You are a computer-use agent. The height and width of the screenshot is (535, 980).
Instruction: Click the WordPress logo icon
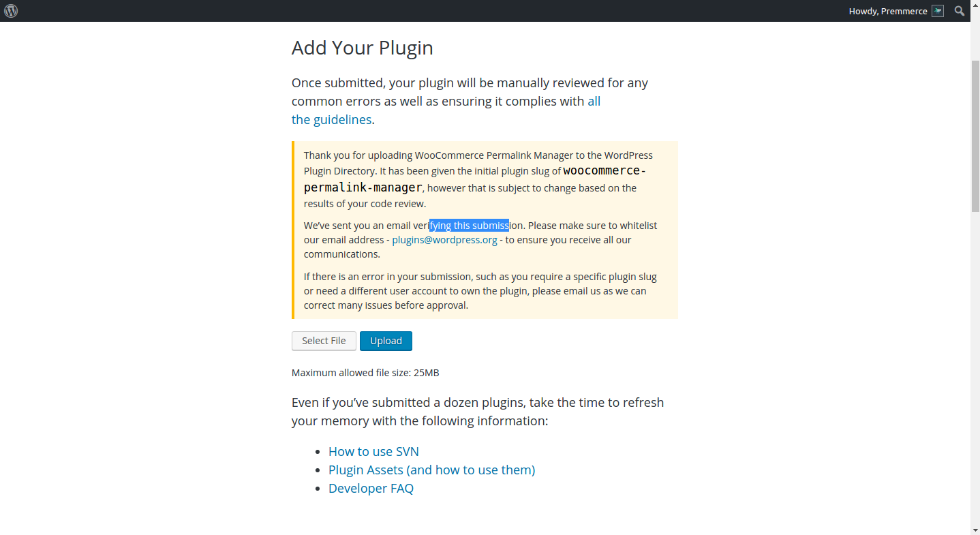tap(11, 11)
